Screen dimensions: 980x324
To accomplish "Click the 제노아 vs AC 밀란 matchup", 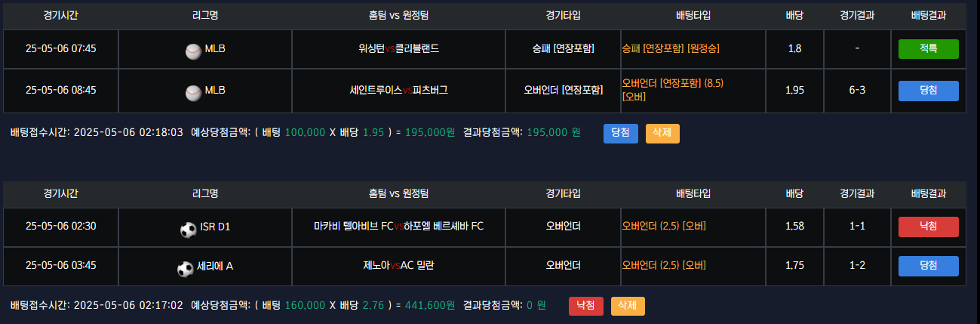I will [x=398, y=265].
